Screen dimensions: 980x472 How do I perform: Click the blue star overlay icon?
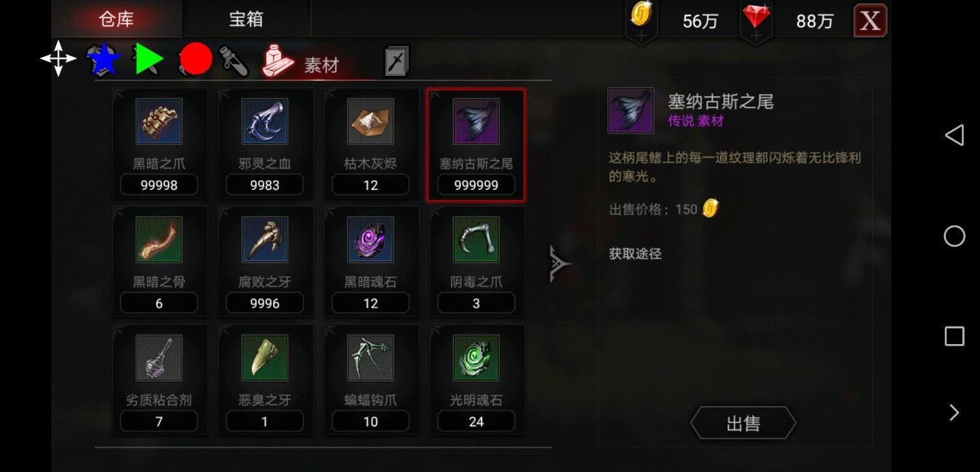pyautogui.click(x=104, y=59)
